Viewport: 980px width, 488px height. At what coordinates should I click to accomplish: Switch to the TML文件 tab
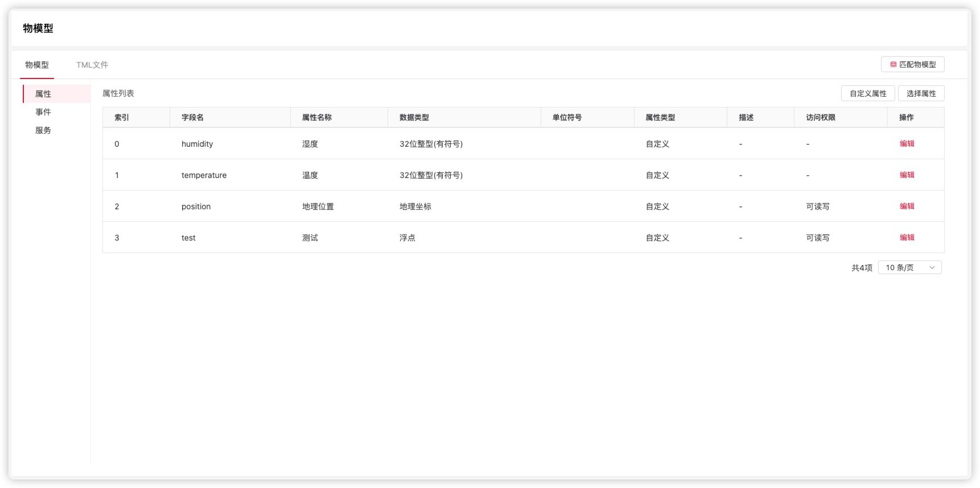coord(92,65)
